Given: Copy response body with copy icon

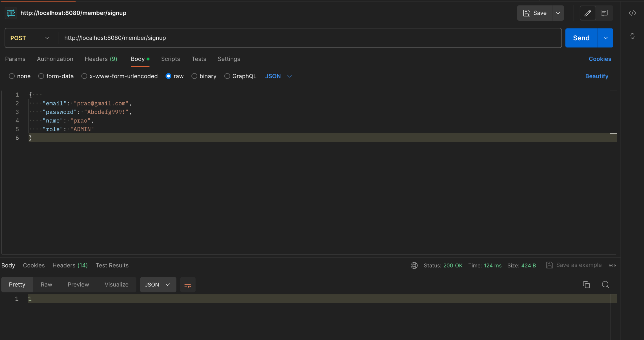Looking at the screenshot, I should (586, 285).
